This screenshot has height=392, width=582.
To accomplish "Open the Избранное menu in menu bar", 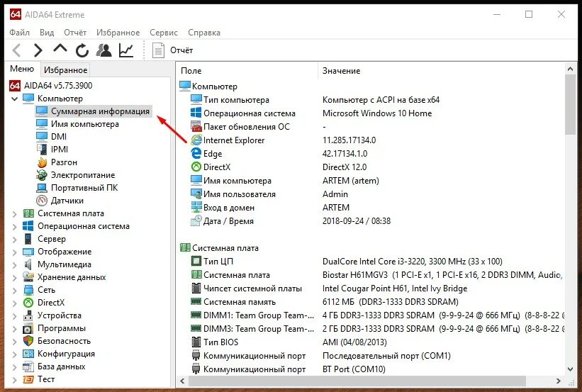I will click(x=118, y=33).
